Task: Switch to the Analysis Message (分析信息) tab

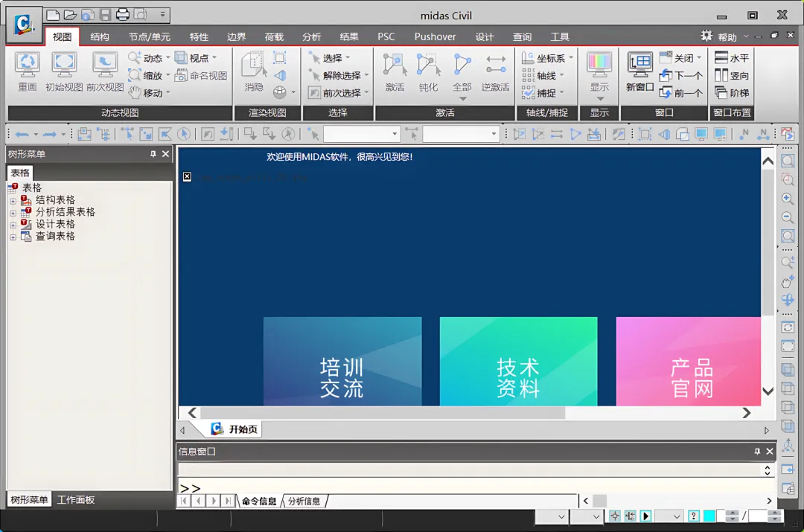Action: (304, 501)
